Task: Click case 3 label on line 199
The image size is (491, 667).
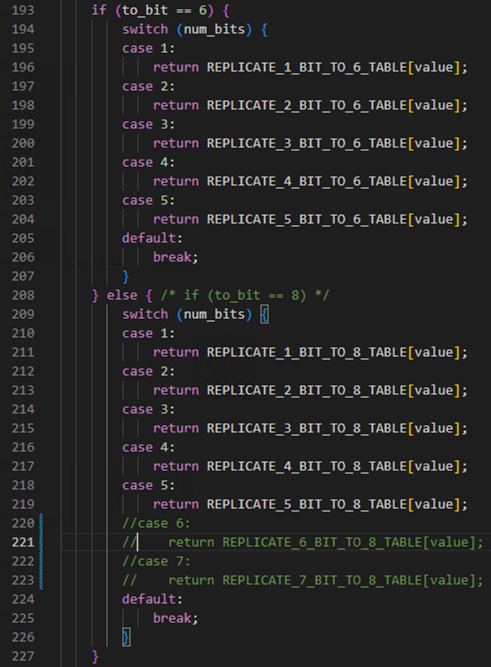Action: [148, 124]
